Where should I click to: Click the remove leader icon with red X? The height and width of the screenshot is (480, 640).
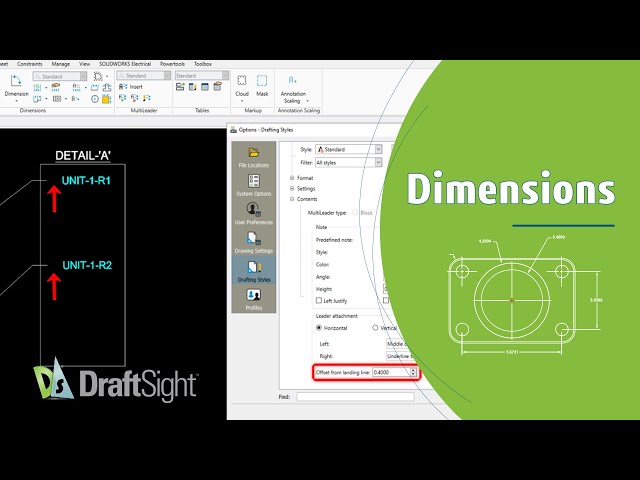(134, 98)
